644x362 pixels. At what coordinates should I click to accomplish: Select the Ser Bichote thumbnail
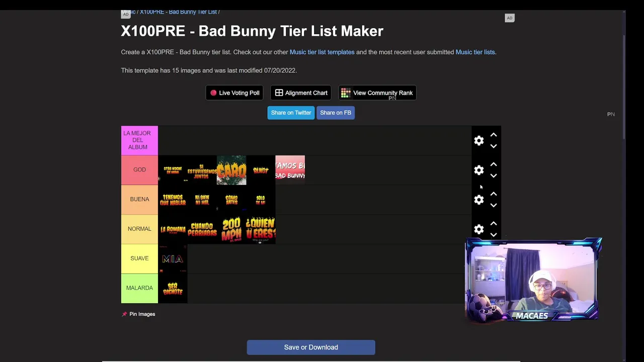click(x=173, y=289)
